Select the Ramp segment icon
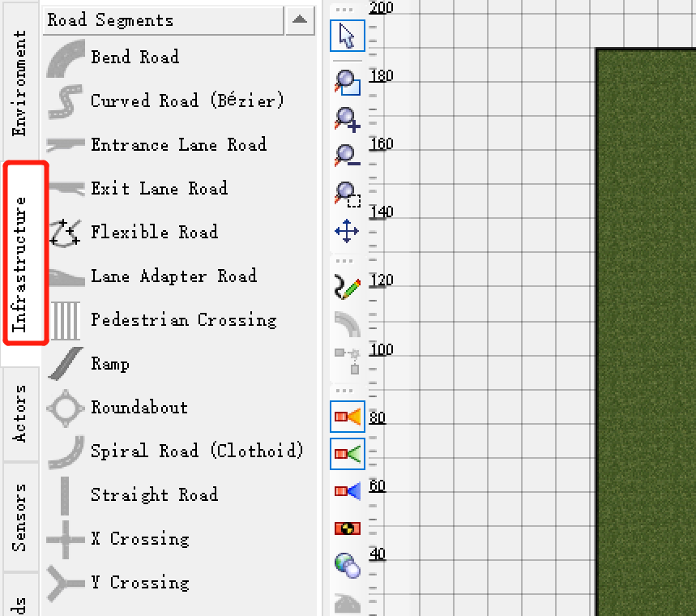 point(66,364)
